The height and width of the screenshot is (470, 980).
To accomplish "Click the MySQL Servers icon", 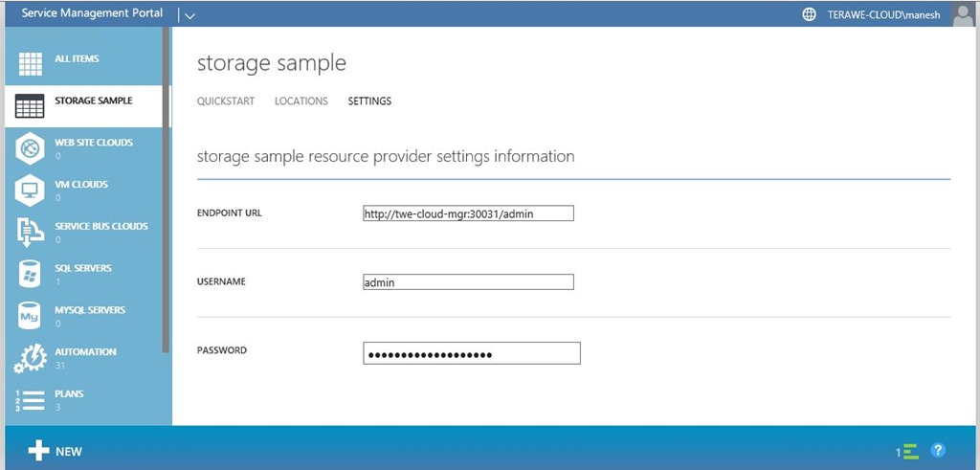I will pyautogui.click(x=31, y=316).
